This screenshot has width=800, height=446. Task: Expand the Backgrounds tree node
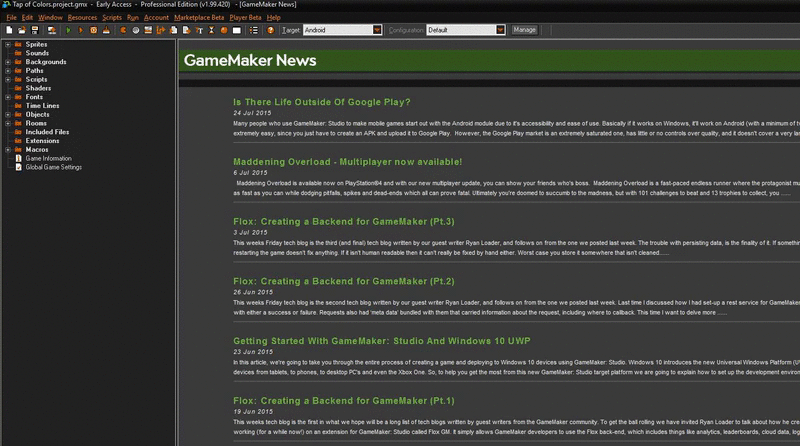pyautogui.click(x=8, y=62)
